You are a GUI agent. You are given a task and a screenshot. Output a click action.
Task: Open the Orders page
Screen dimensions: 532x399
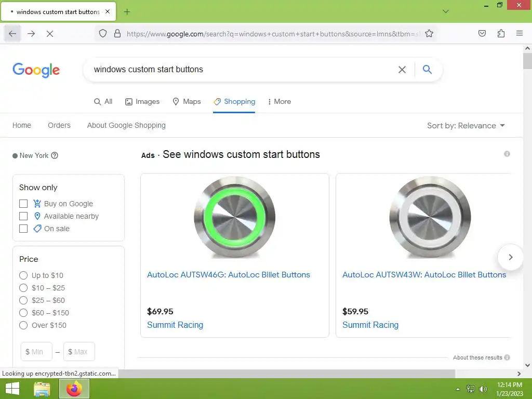pyautogui.click(x=59, y=125)
